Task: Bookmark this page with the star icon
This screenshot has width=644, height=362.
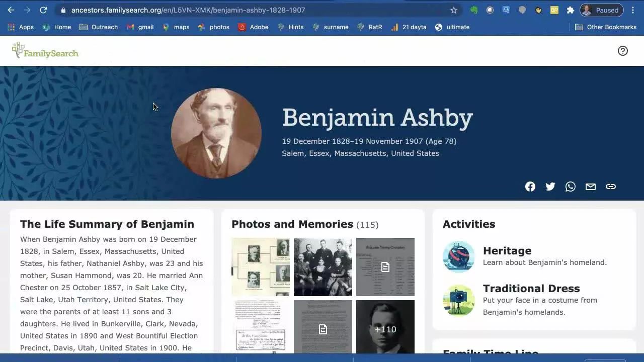Action: pos(453,10)
